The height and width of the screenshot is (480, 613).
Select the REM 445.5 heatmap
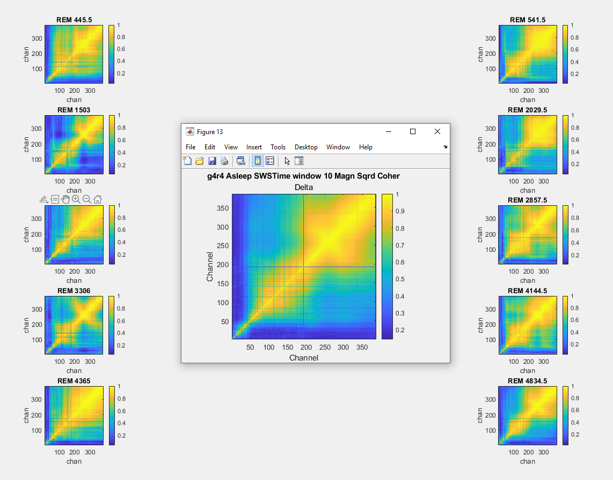click(x=74, y=54)
